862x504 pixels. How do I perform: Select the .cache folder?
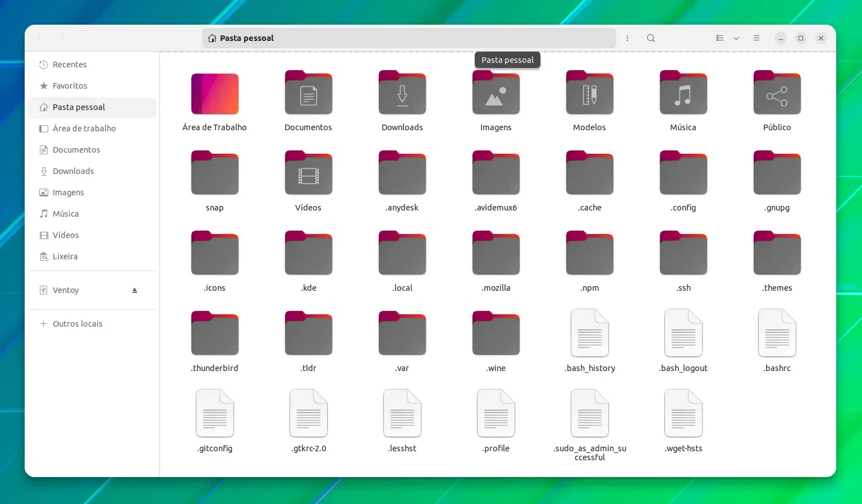click(x=590, y=173)
